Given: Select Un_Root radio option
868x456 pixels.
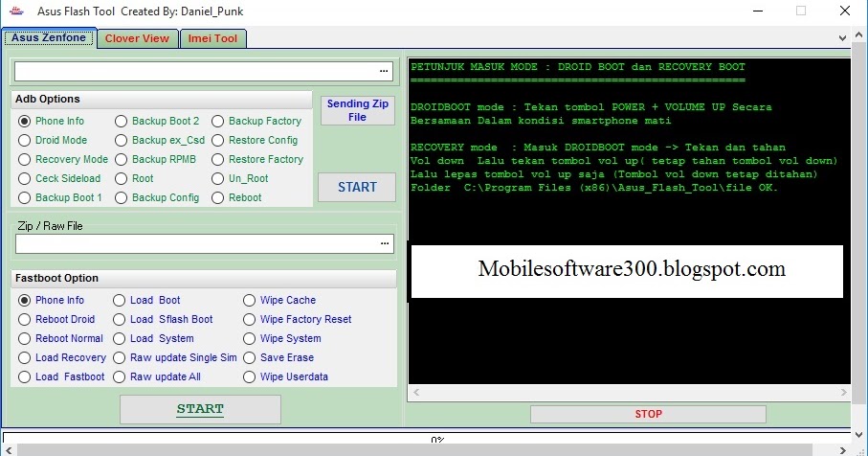Looking at the screenshot, I should point(240,178).
